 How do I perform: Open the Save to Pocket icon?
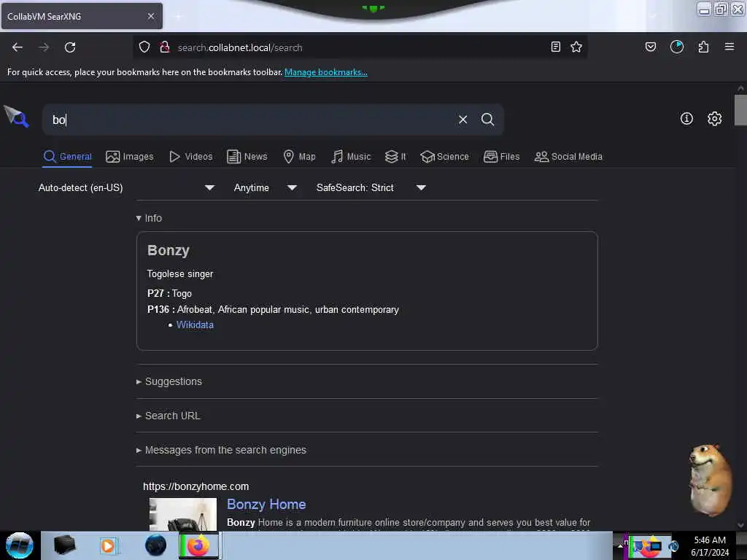click(x=651, y=47)
